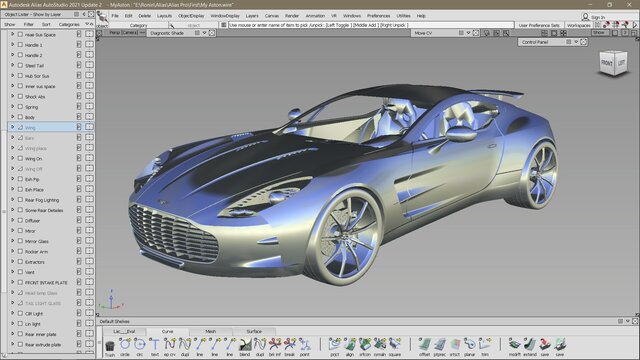Click the Pick object tool icon

tap(102, 18)
